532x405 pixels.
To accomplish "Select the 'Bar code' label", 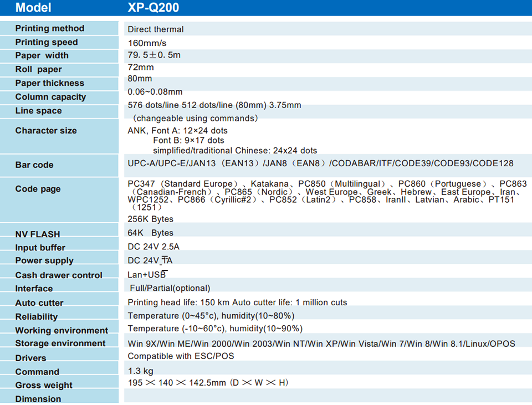I will (x=34, y=165).
